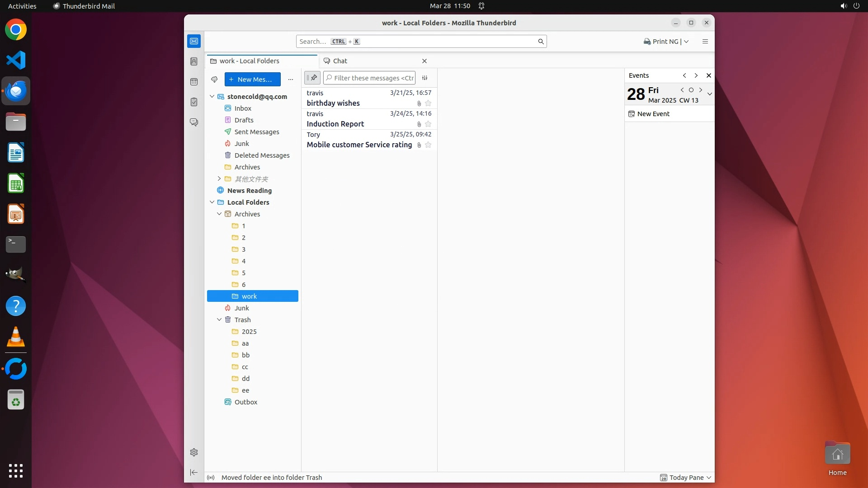
Task: Toggle the quick filter pin button
Action: pyautogui.click(x=312, y=78)
